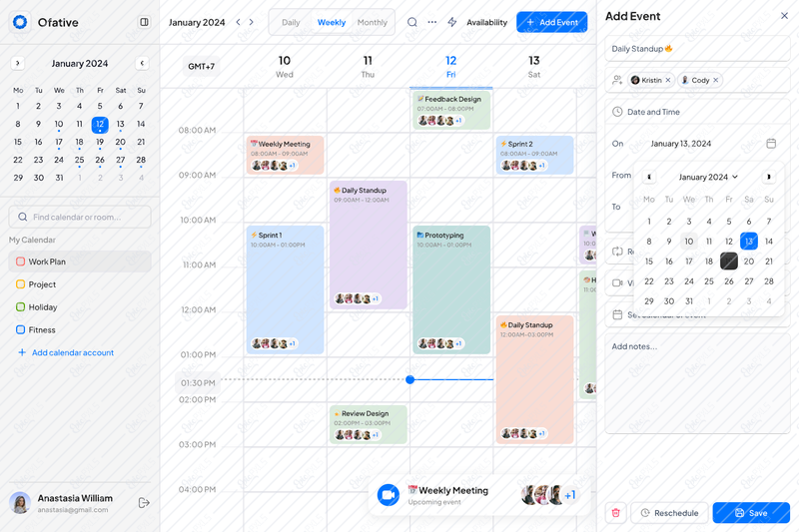The image size is (799, 532).
Task: Open the Review Design event
Action: point(369,424)
